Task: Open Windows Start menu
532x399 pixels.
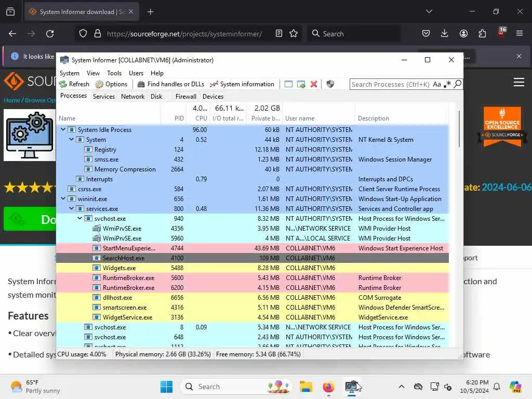Action: pyautogui.click(x=166, y=387)
